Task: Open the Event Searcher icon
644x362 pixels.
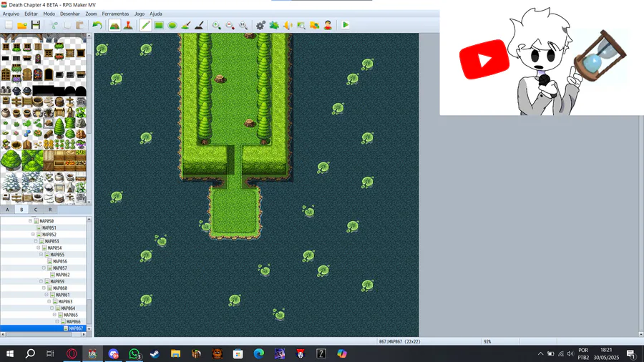Action: tap(301, 25)
